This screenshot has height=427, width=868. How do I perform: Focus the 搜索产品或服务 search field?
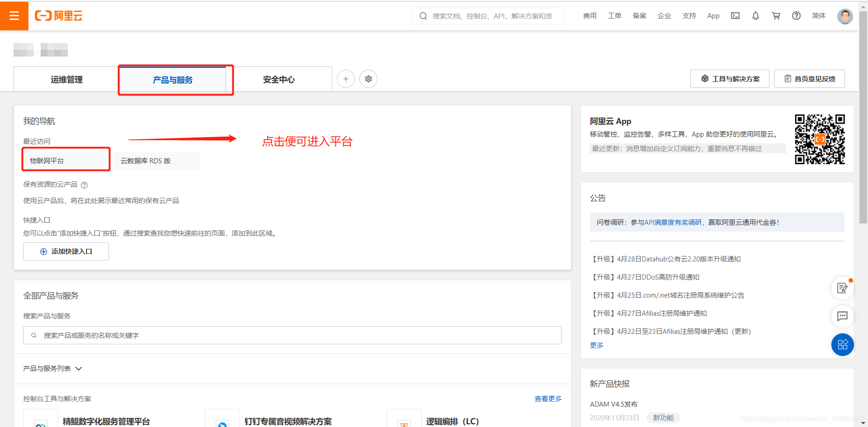pos(292,335)
